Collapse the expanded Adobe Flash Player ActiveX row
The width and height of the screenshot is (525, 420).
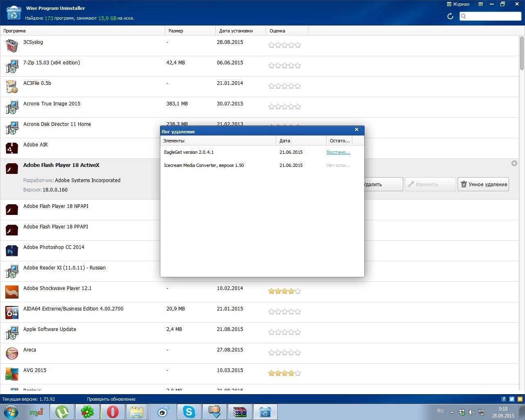pyautogui.click(x=514, y=163)
